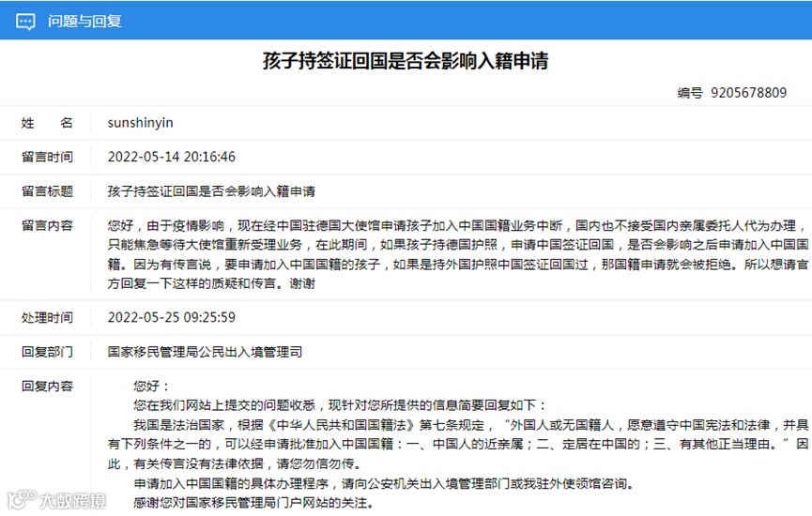Click the 留言标题 label
Screen dimensions: 812x516
47,191
